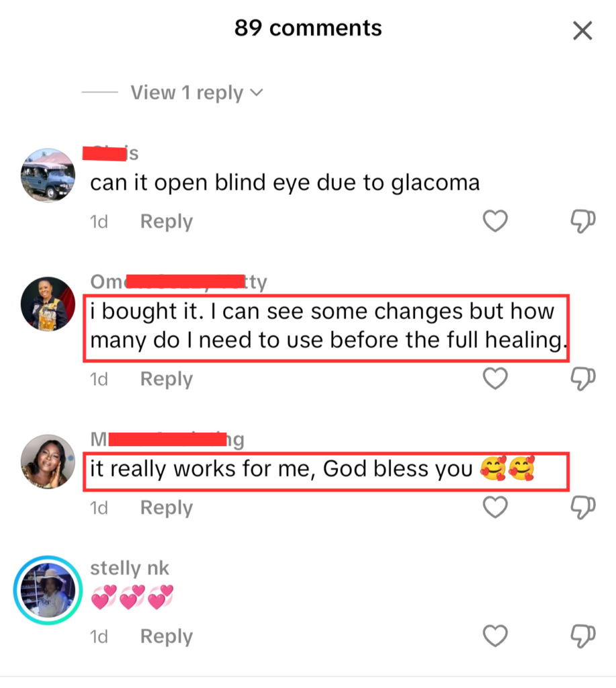616x688 pixels.
Task: Close the 89 comments panel
Action: click(582, 31)
